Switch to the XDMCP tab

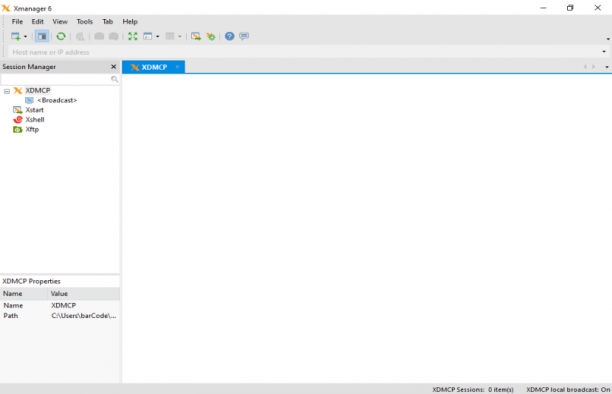(154, 67)
